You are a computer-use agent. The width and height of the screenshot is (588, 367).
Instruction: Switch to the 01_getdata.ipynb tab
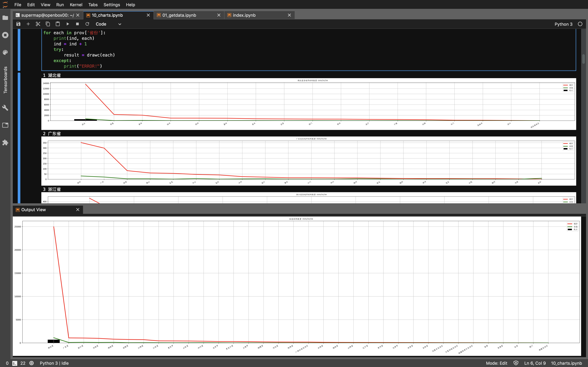point(179,15)
